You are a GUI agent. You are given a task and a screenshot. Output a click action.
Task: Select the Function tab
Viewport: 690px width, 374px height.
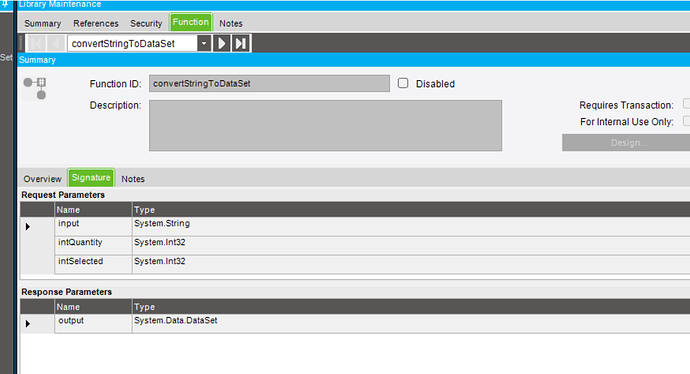point(191,22)
